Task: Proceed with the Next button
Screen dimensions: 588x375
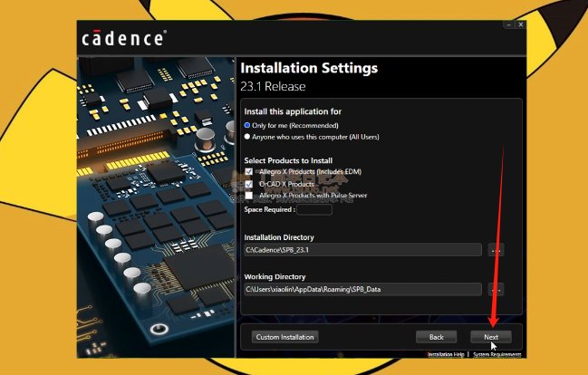Action: point(491,337)
